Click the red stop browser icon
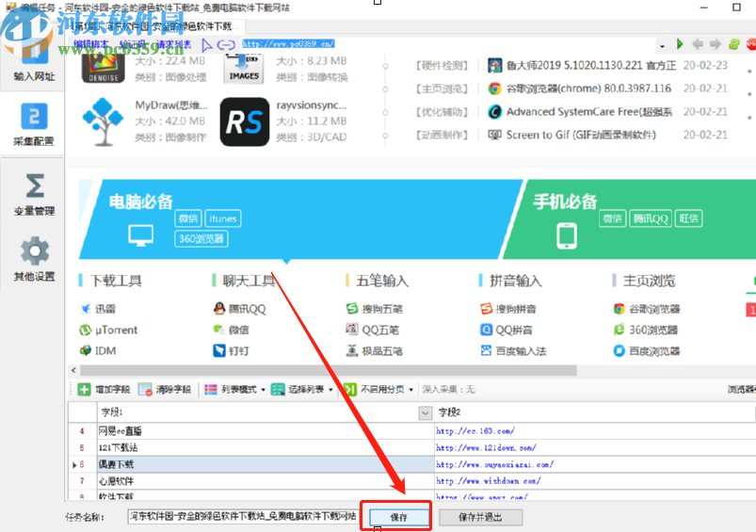 coord(751,44)
